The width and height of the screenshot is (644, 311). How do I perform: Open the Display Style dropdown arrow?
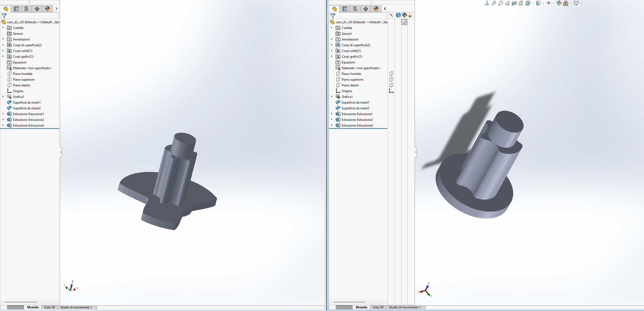click(x=543, y=3)
